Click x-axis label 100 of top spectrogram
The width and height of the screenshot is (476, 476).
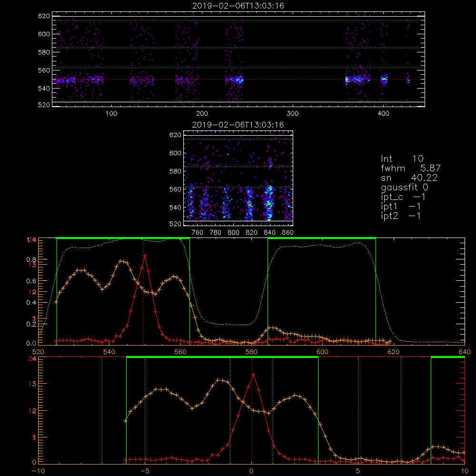[111, 114]
